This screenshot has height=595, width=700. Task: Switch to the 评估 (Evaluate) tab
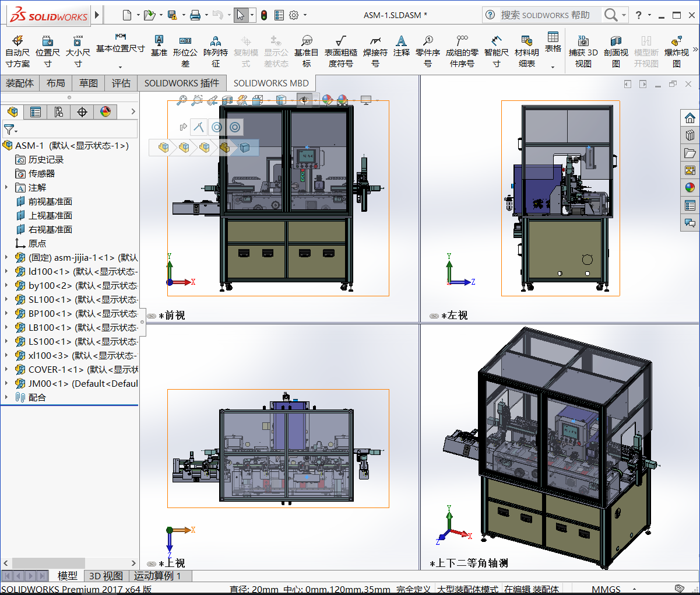121,83
